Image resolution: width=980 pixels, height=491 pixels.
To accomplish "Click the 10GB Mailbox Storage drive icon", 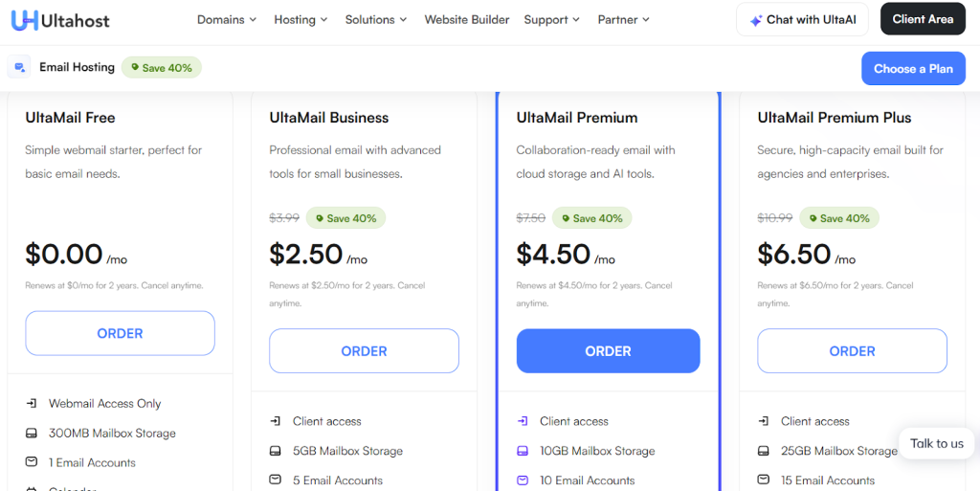I will point(523,451).
